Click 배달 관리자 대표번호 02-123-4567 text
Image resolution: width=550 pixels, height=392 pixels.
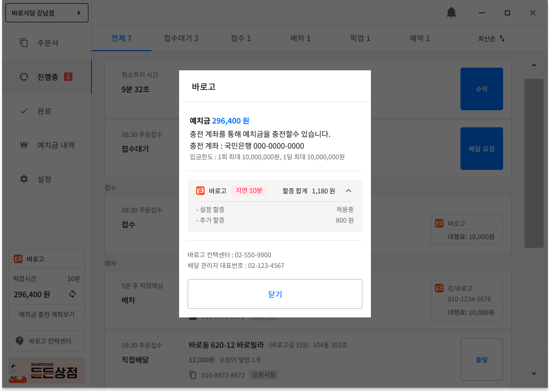(236, 265)
